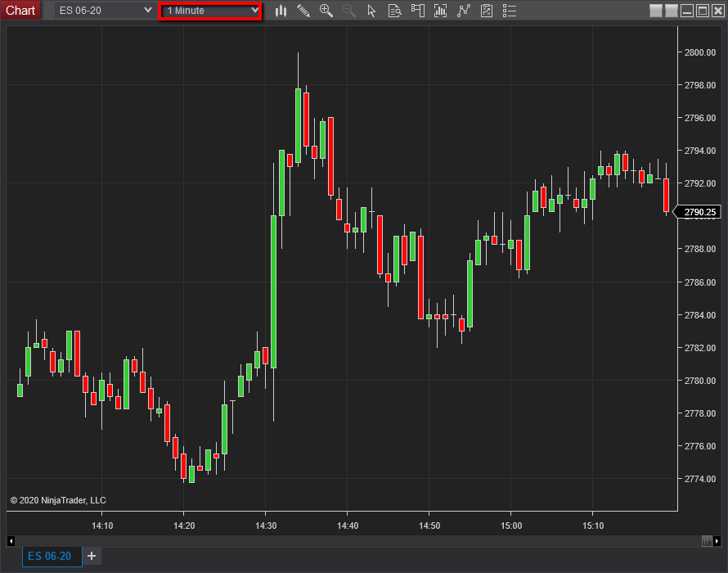Open the indicators line-graph icon
The height and width of the screenshot is (573, 728).
[x=463, y=11]
